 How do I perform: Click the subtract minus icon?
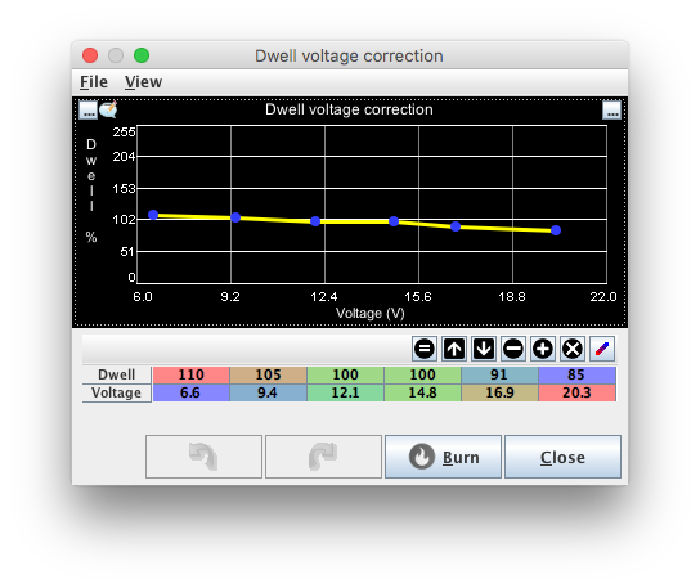point(513,349)
